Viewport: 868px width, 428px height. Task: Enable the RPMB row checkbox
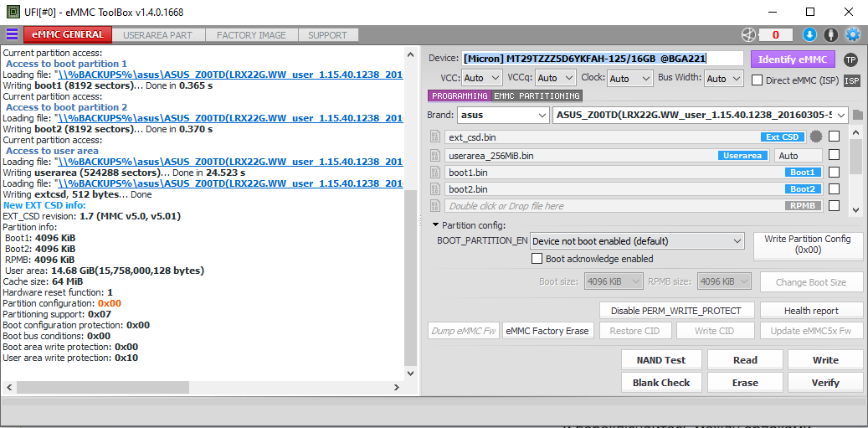tap(834, 205)
